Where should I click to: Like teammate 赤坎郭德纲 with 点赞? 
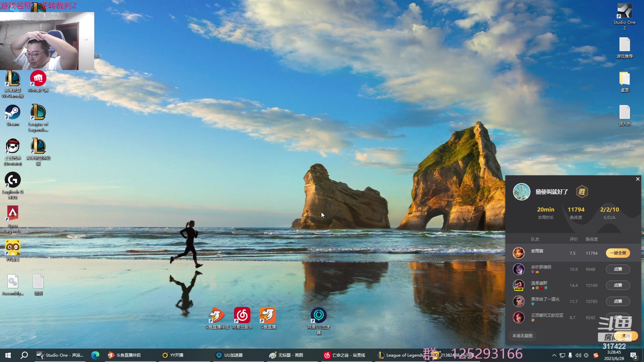618,269
